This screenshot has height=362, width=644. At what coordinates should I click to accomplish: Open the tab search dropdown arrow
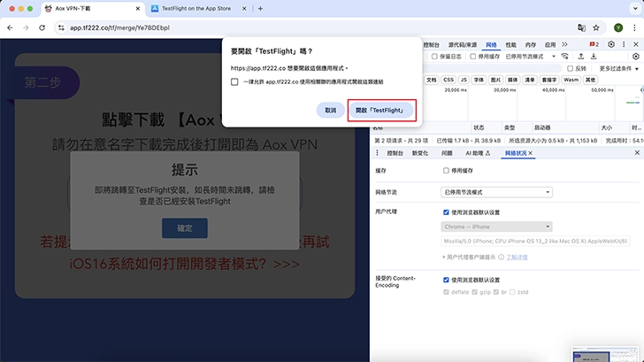click(x=635, y=8)
